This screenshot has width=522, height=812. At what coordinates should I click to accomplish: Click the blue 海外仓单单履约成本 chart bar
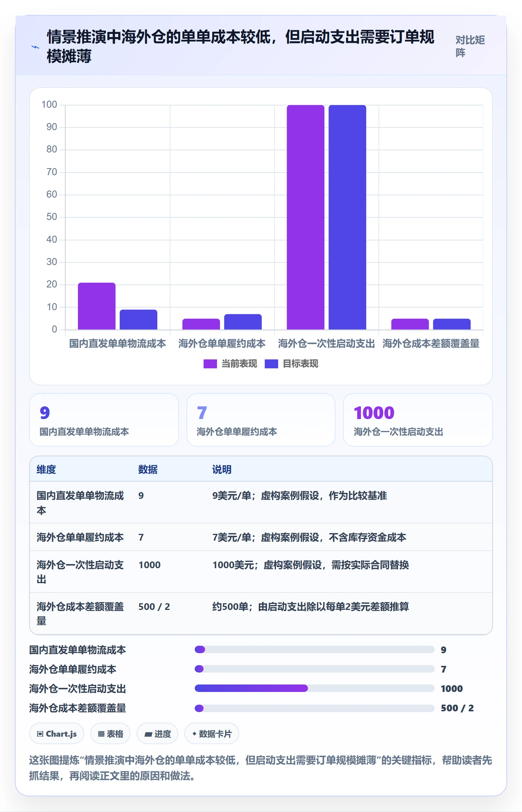(x=243, y=322)
